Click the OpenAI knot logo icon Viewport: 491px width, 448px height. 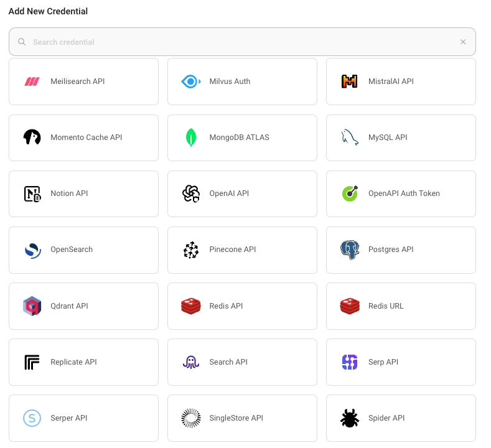click(x=190, y=194)
